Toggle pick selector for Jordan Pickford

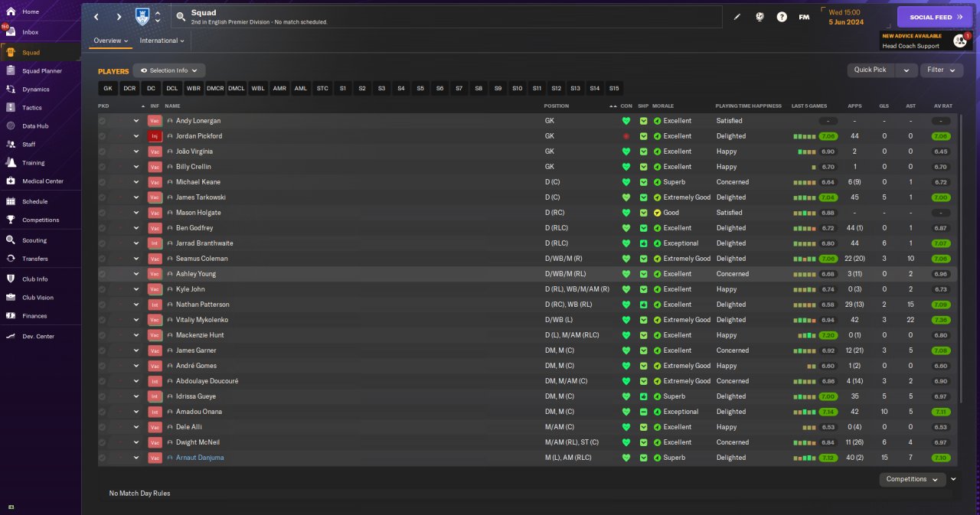(103, 136)
